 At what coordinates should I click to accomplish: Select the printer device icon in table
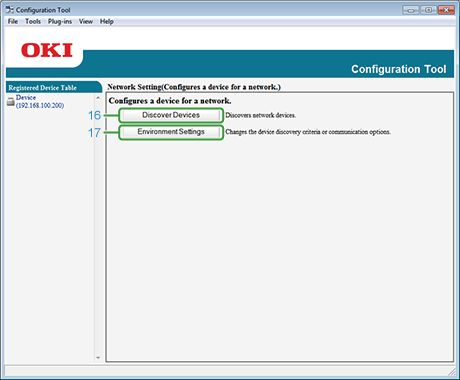pos(11,102)
